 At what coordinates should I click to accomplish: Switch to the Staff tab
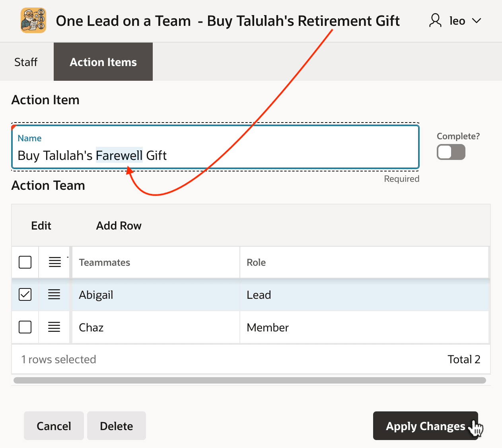(26, 62)
